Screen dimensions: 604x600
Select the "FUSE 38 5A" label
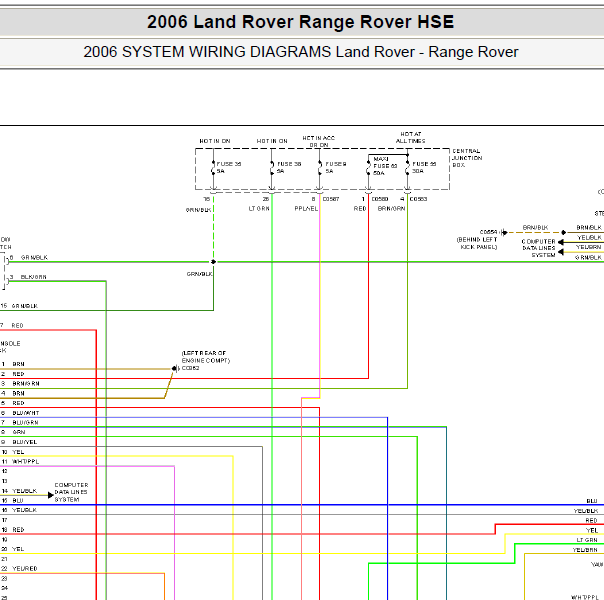[x=289, y=168]
